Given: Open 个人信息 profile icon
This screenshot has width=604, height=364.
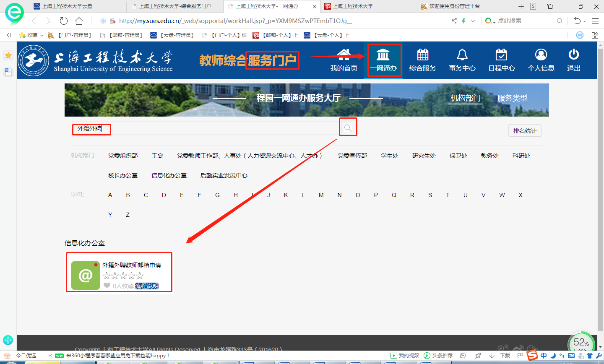Looking at the screenshot, I should click(x=541, y=55).
